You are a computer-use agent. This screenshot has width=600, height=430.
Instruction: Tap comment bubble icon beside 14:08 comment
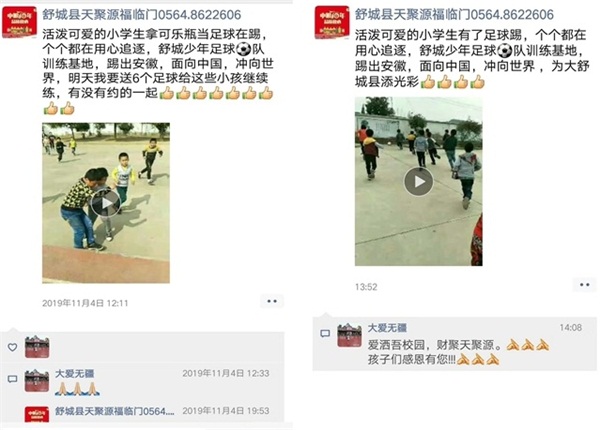(x=325, y=334)
